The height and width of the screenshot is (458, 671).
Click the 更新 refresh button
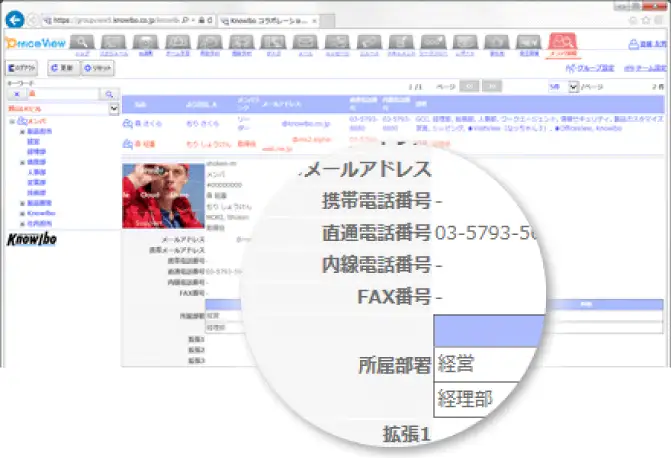click(x=63, y=68)
